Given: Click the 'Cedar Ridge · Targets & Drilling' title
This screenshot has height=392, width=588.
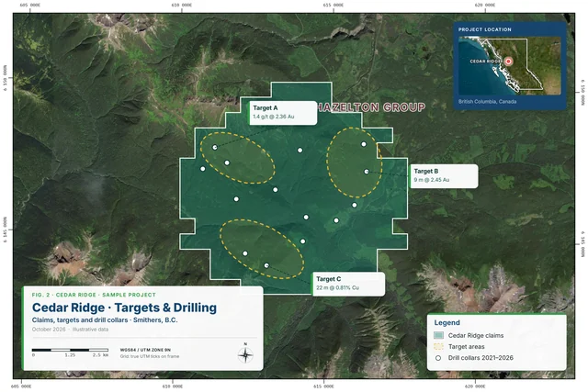Looking at the screenshot, I should (x=125, y=308).
